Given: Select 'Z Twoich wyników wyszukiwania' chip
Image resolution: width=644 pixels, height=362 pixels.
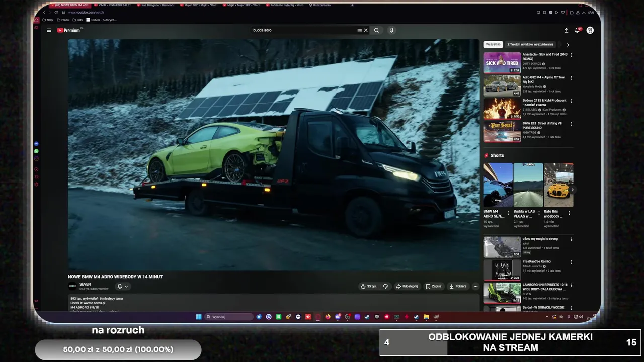Looking at the screenshot, I should coord(530,44).
